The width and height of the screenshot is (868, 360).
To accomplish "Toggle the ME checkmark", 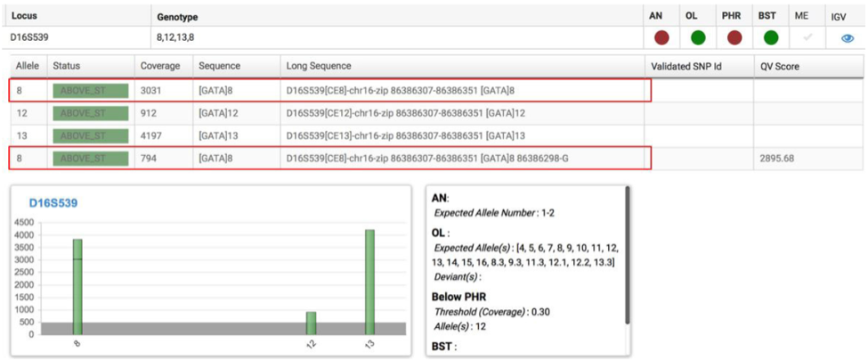I will pyautogui.click(x=808, y=38).
